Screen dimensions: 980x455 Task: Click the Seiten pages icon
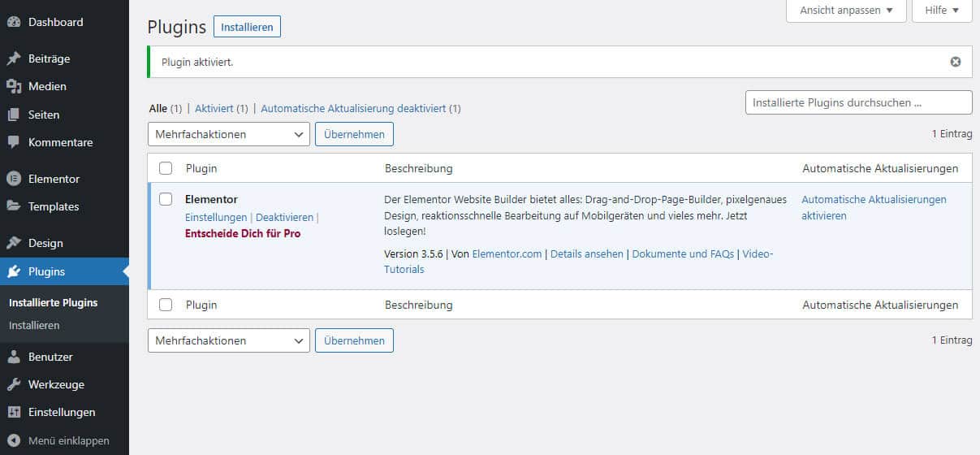tap(14, 115)
